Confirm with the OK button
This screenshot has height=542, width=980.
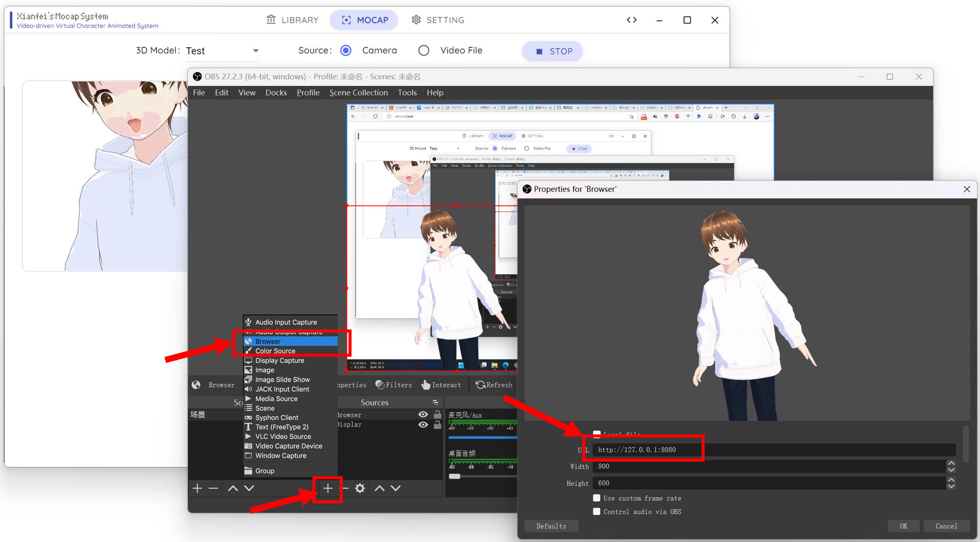coord(903,526)
